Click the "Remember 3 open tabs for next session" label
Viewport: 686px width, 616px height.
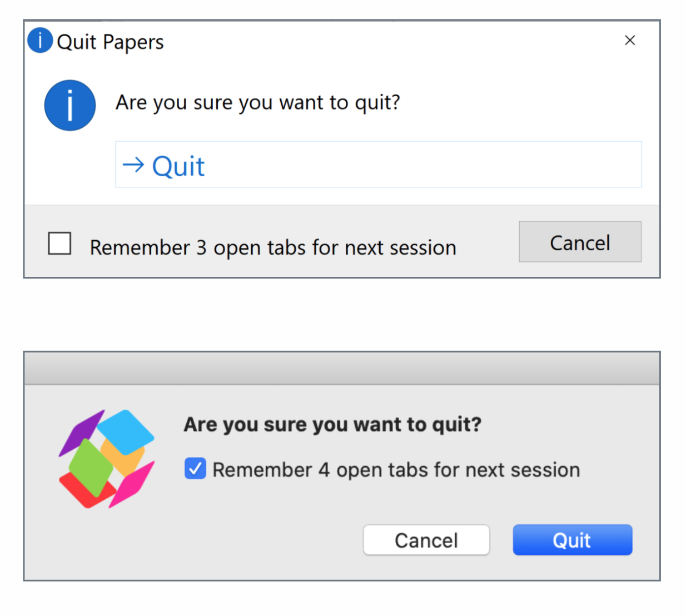click(273, 248)
